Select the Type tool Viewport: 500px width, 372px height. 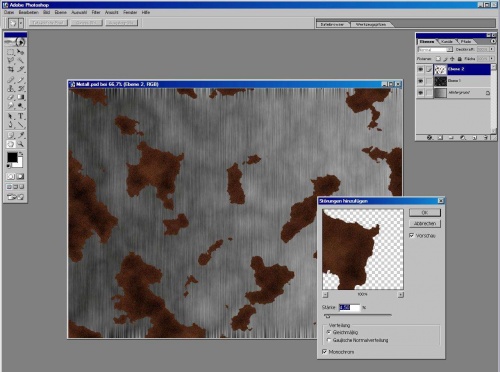coord(21,116)
